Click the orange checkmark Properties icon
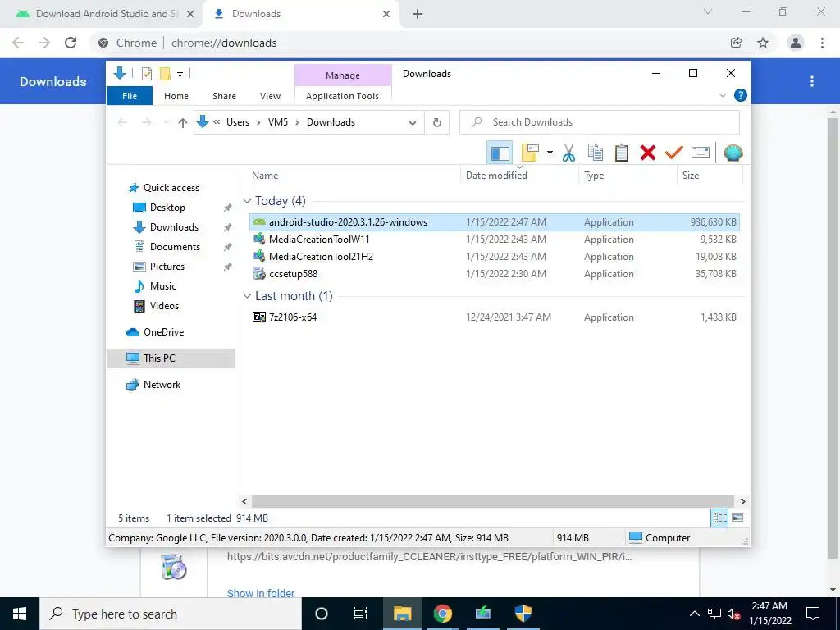 tap(674, 153)
